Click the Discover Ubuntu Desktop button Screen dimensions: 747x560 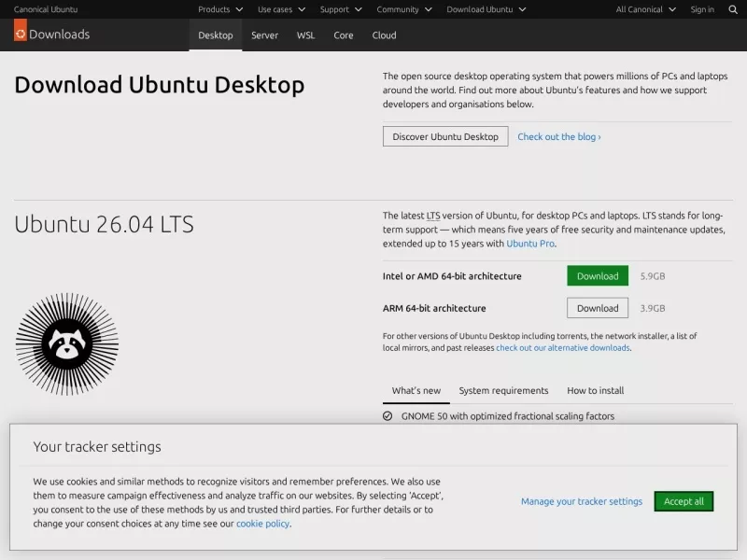(x=445, y=136)
